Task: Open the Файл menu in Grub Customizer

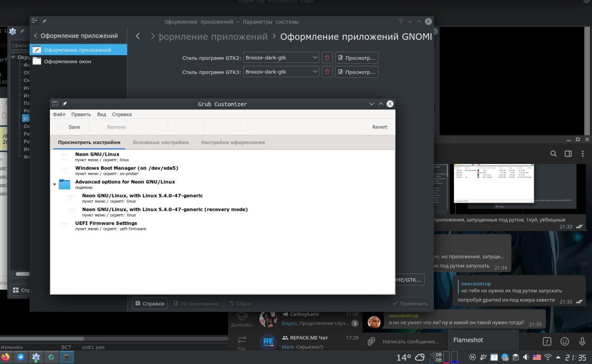Action: coord(59,114)
